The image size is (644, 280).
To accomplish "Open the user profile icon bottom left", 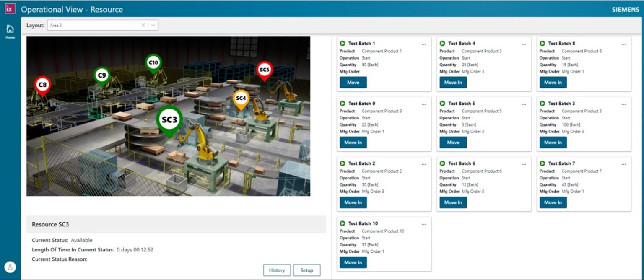I will coord(10,267).
